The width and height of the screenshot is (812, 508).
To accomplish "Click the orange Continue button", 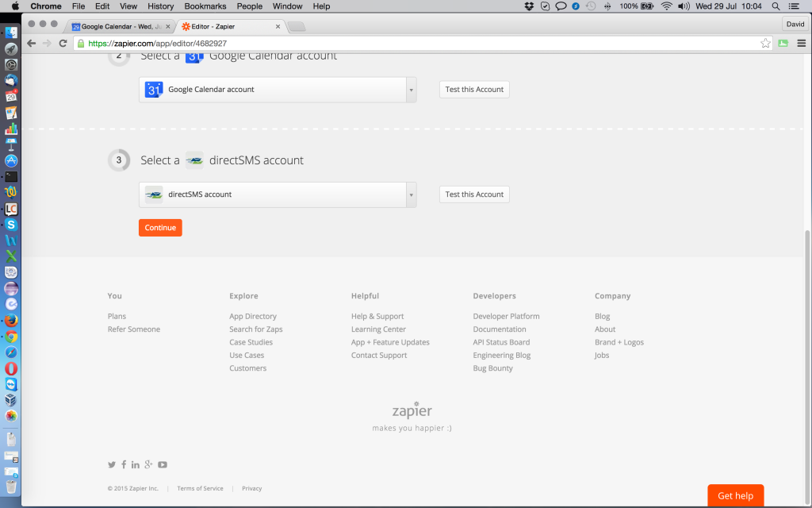I will [x=160, y=228].
